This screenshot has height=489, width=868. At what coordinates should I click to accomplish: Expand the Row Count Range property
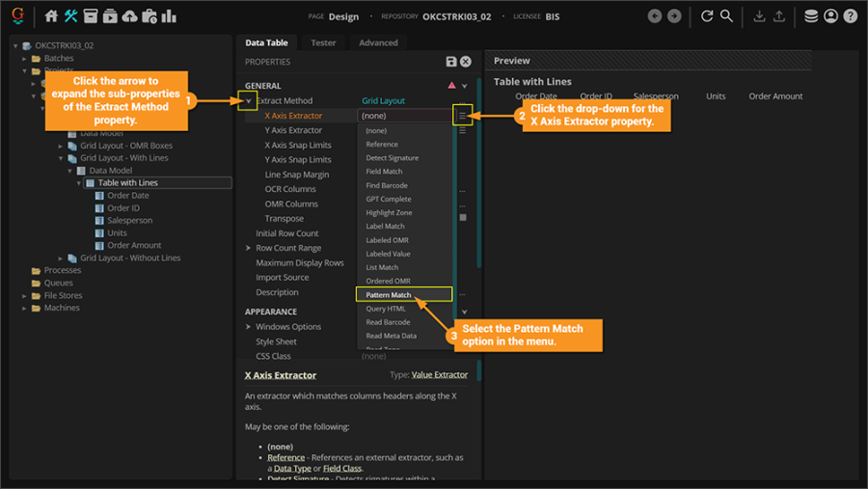(x=248, y=248)
